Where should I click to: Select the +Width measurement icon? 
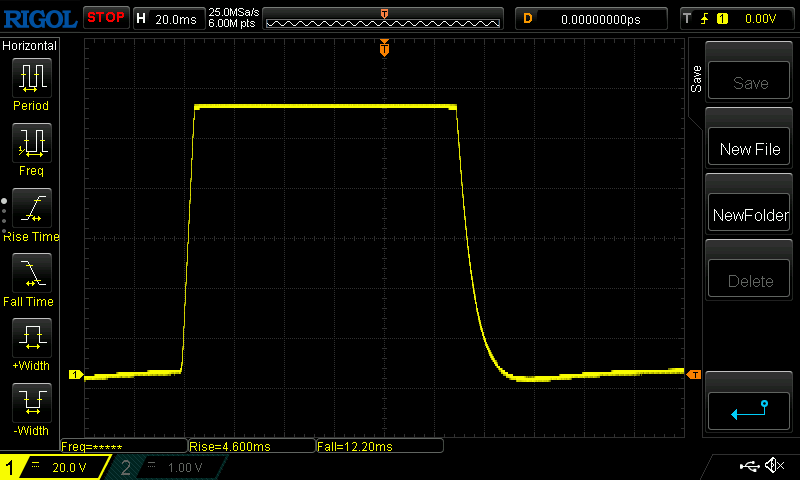31,338
